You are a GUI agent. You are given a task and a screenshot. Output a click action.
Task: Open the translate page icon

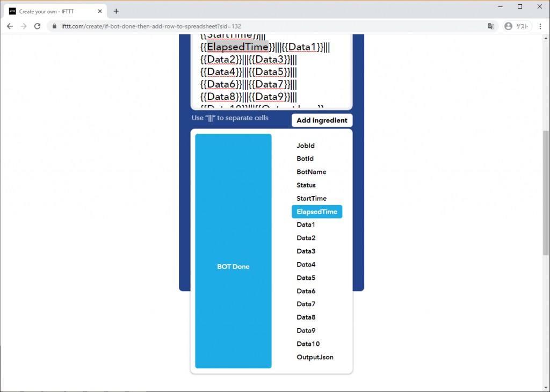coord(491,26)
